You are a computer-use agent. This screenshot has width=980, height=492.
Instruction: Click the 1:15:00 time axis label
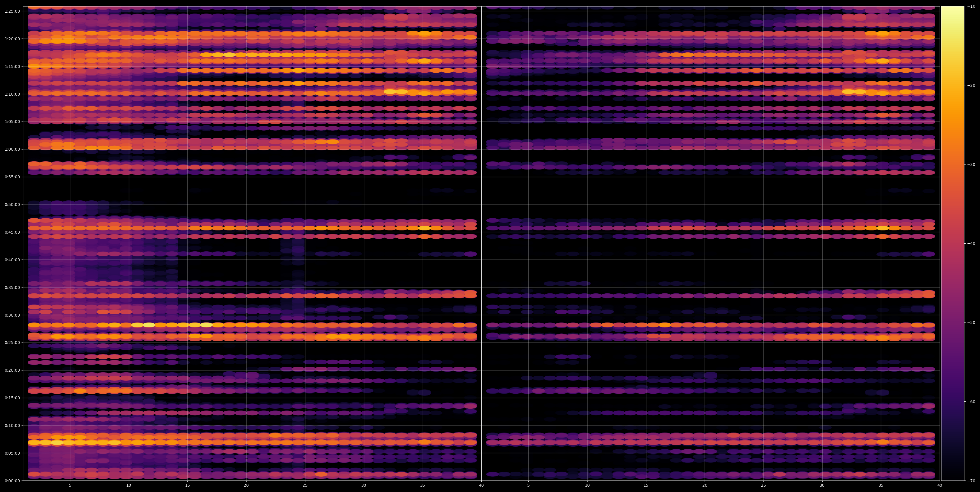pos(12,66)
